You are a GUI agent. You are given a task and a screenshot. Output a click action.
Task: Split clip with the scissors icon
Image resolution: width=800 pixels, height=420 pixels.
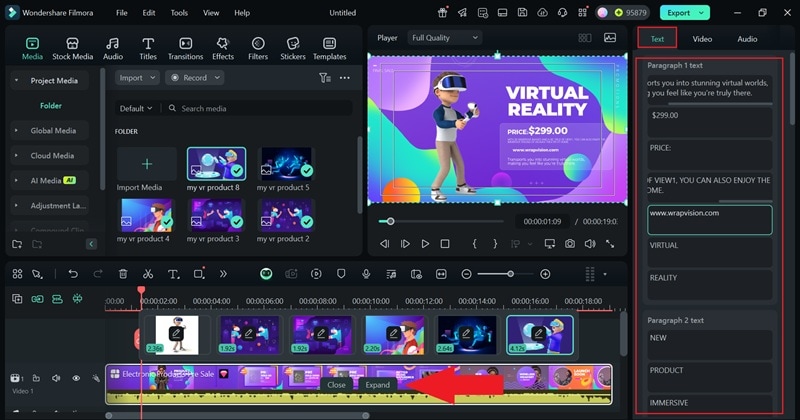pos(148,274)
